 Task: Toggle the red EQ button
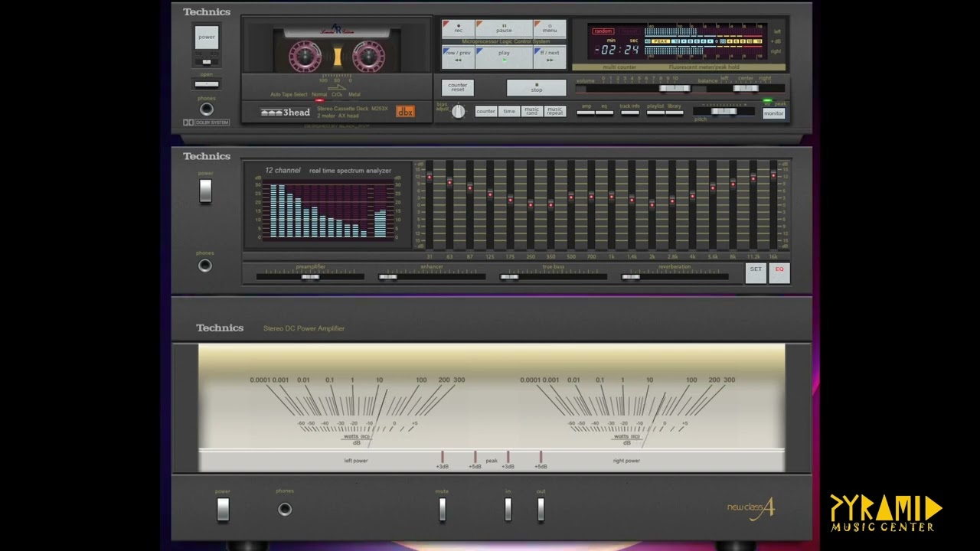(779, 272)
